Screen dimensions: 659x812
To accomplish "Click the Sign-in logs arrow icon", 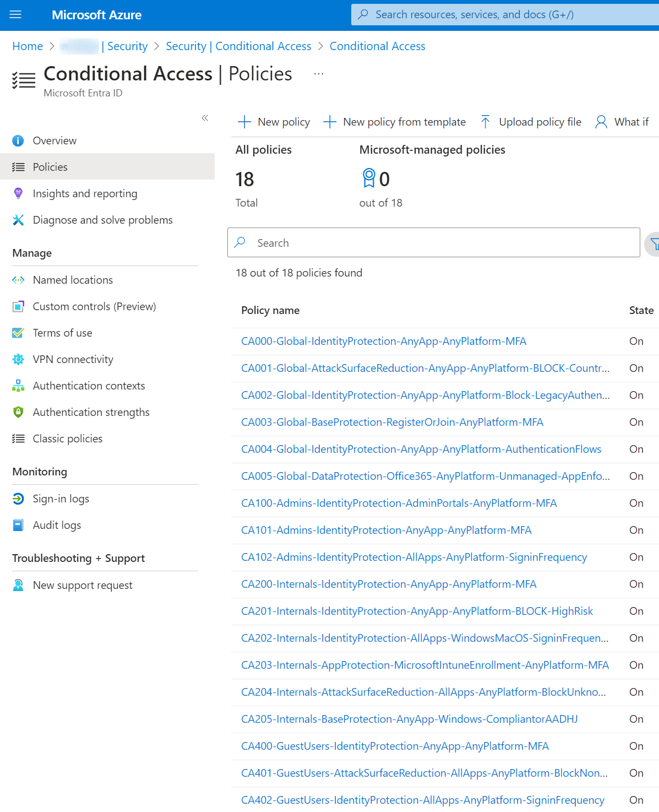I will 18,499.
